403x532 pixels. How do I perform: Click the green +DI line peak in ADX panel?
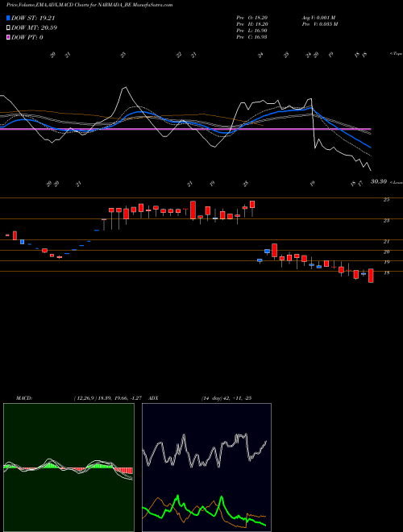tap(177, 496)
